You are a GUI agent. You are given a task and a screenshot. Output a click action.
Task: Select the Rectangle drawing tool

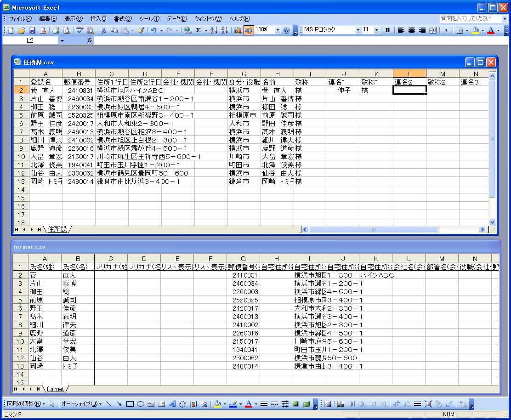(x=130, y=404)
